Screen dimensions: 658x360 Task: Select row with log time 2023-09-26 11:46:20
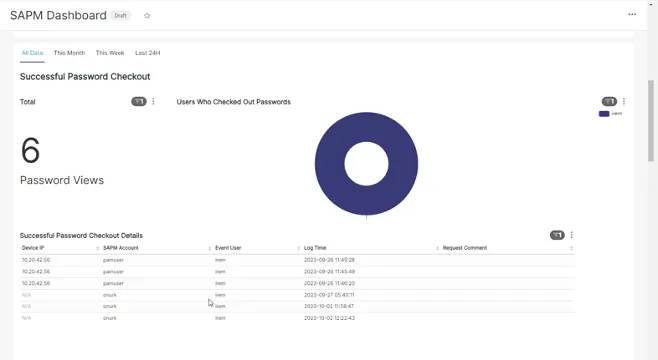297,284
